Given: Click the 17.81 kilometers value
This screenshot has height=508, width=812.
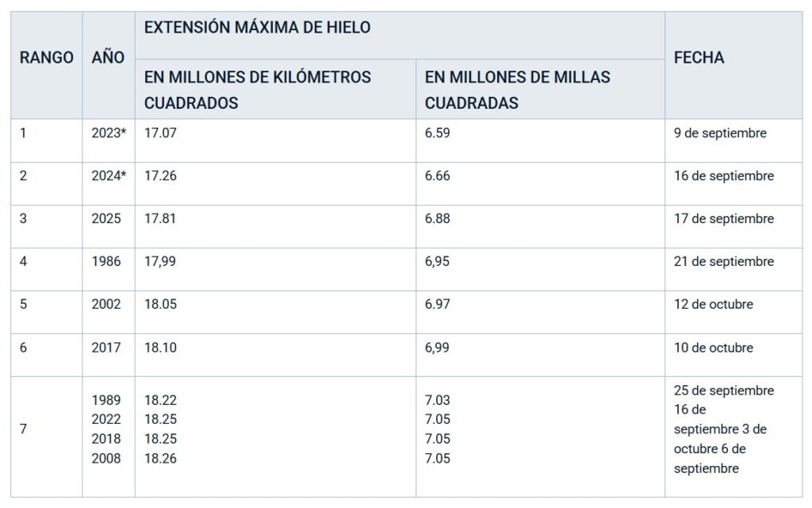Looking at the screenshot, I should 160,218.
